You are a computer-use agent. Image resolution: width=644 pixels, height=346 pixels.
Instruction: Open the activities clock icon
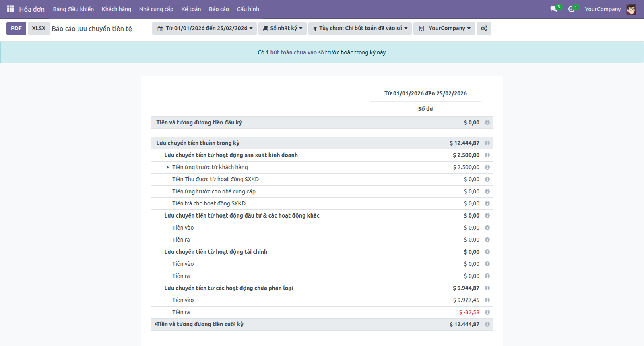571,9
